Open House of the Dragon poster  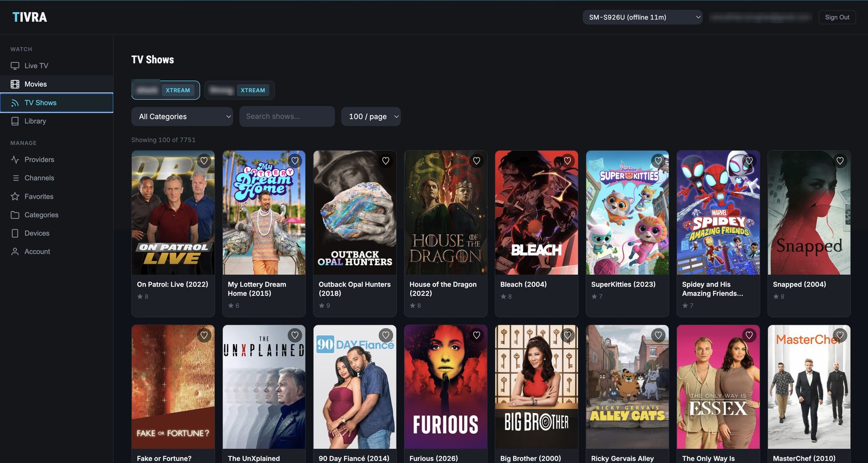[x=446, y=213]
